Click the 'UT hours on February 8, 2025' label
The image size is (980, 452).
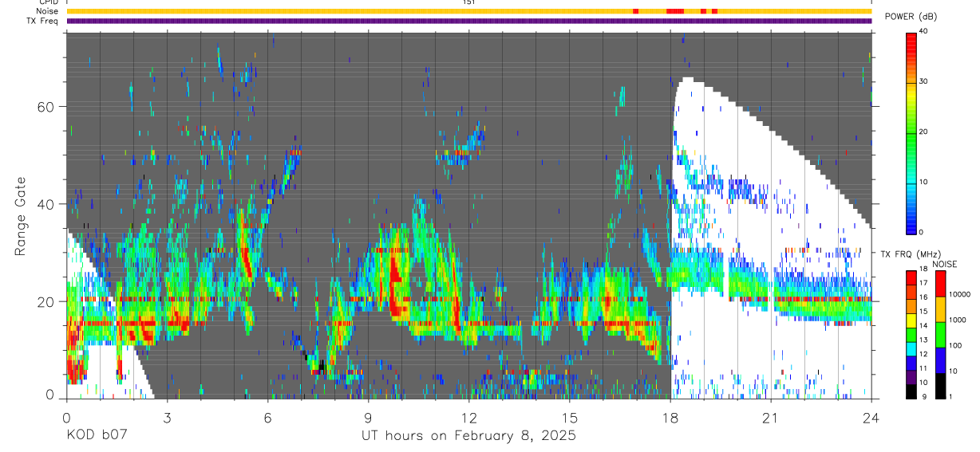pyautogui.click(x=469, y=436)
